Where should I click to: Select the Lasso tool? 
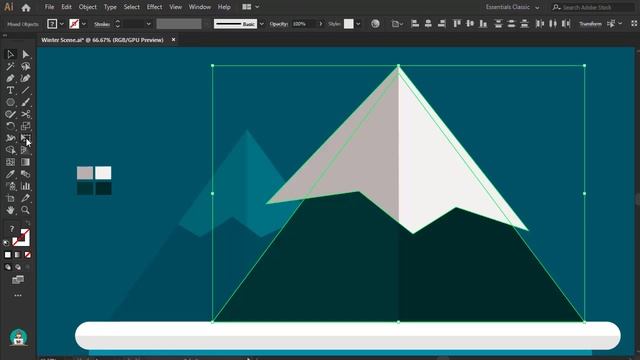[25, 66]
